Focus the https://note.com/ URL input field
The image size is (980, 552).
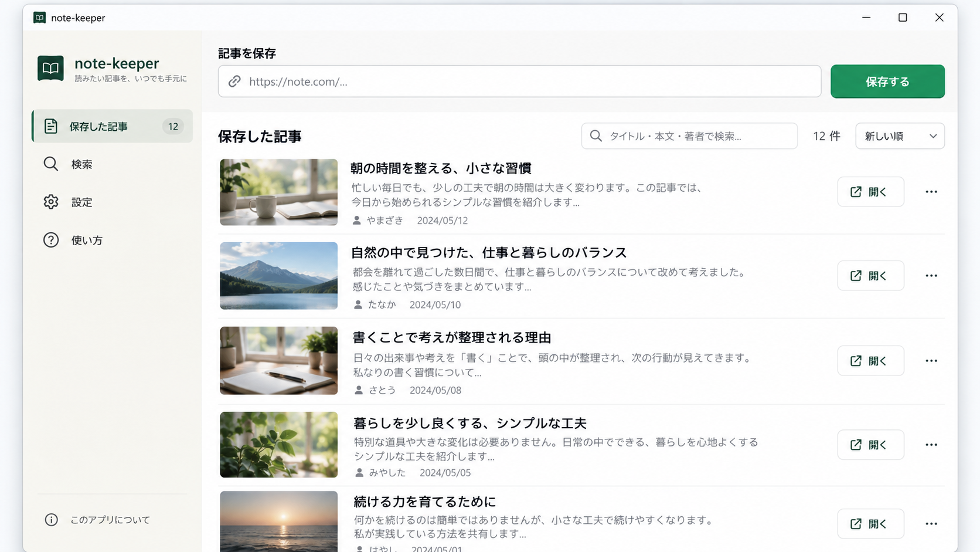coord(519,81)
